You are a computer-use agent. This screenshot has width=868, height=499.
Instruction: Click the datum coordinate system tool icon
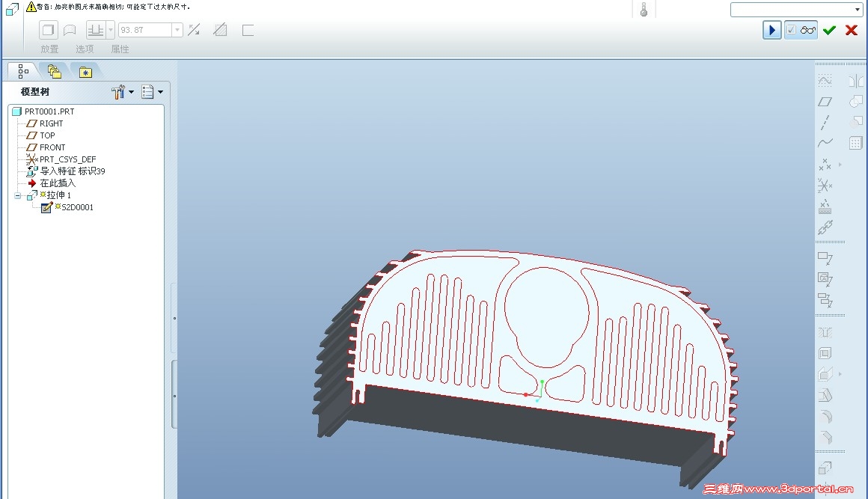[x=825, y=186]
